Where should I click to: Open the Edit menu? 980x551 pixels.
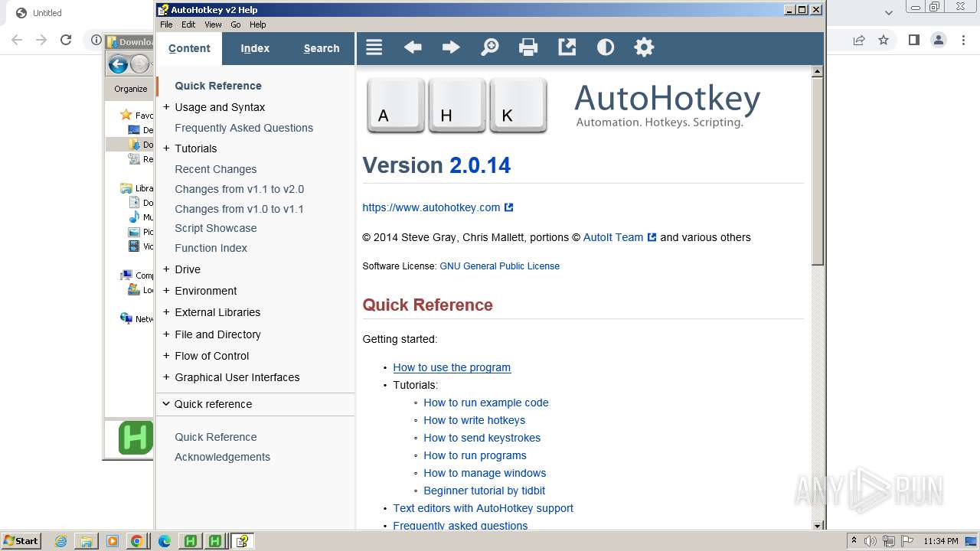click(x=188, y=24)
